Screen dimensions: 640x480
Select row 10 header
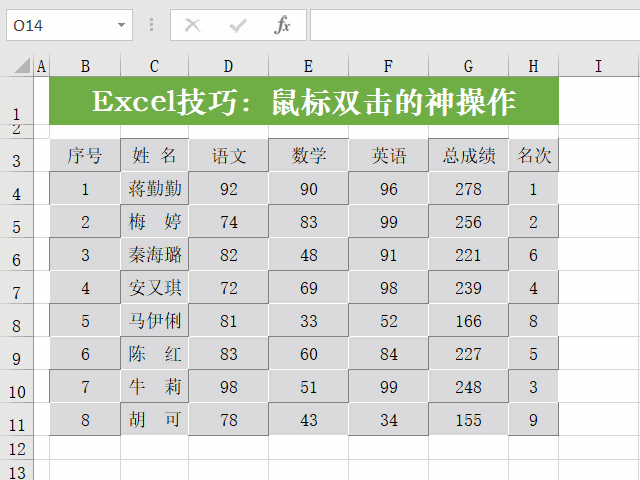click(16, 387)
